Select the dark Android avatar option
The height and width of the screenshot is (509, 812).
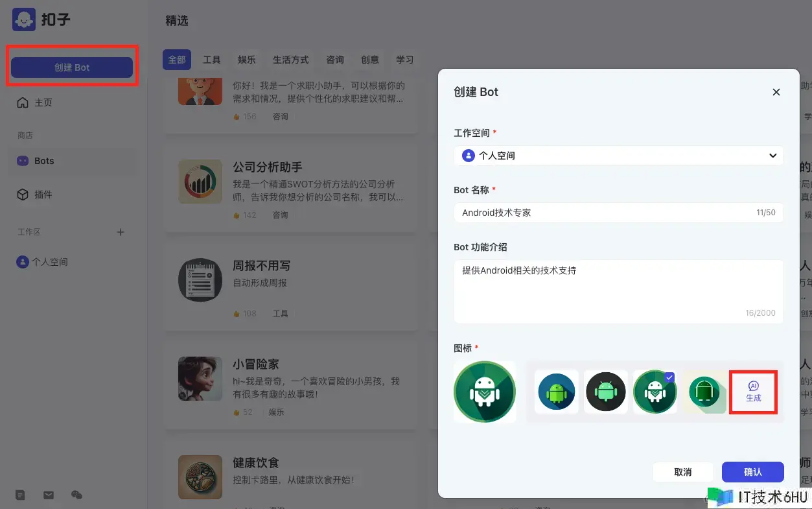[605, 392]
